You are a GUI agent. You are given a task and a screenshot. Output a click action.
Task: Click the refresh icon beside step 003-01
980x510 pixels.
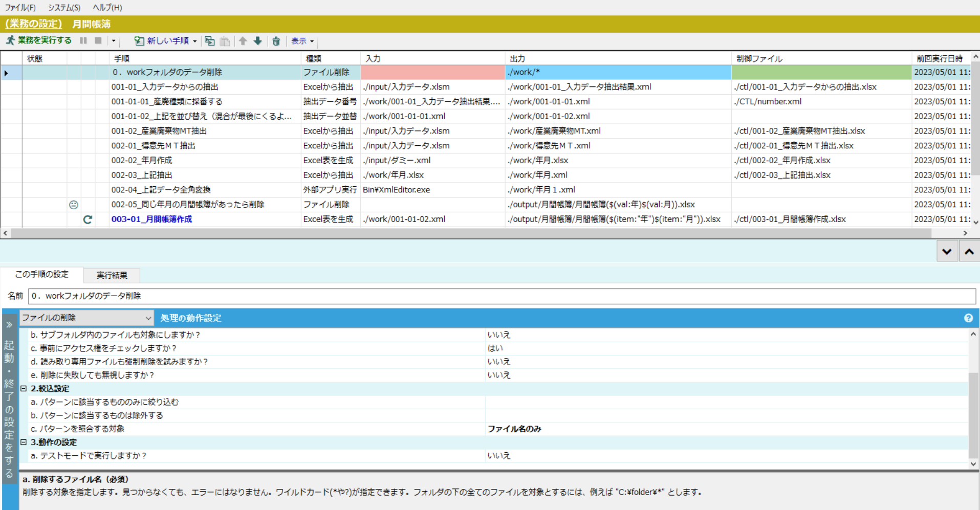pos(88,219)
